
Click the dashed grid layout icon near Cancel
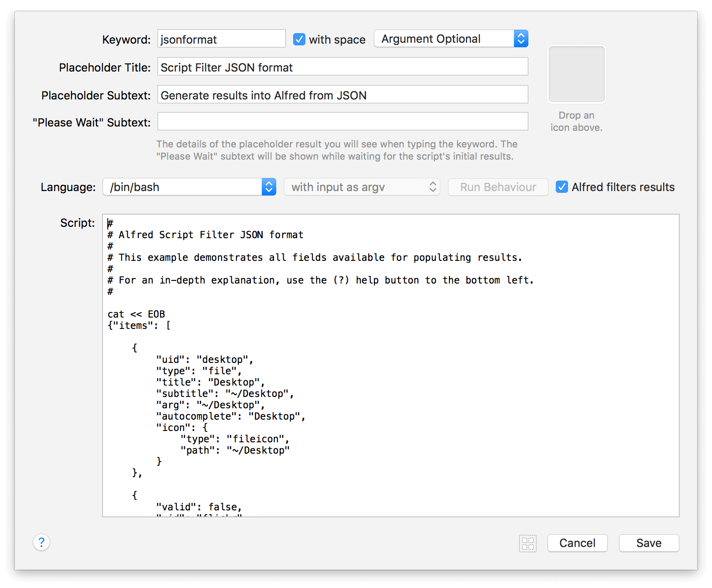(528, 544)
